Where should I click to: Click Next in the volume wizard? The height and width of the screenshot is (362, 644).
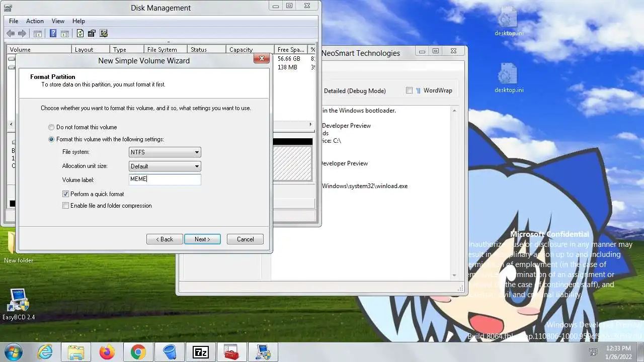202,239
